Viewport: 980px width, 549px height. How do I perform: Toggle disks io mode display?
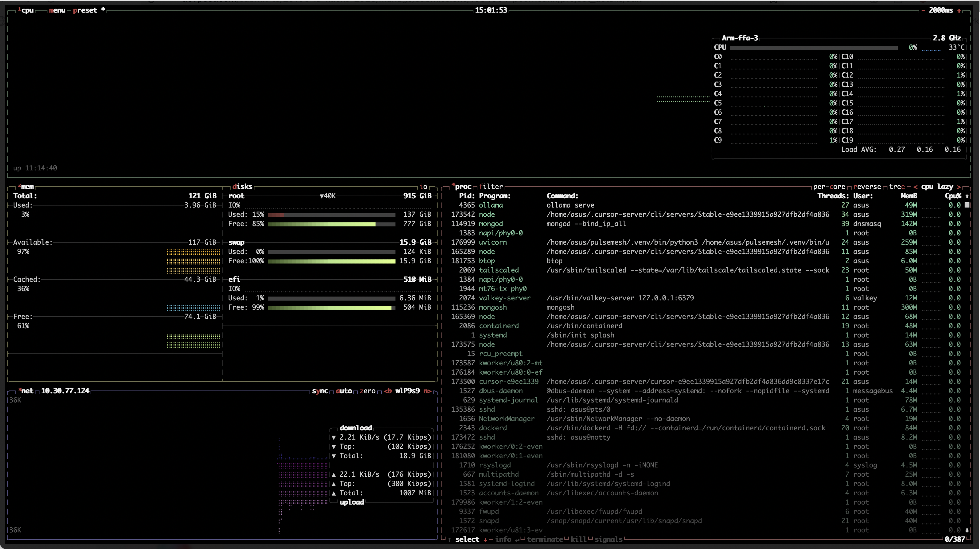coord(423,187)
